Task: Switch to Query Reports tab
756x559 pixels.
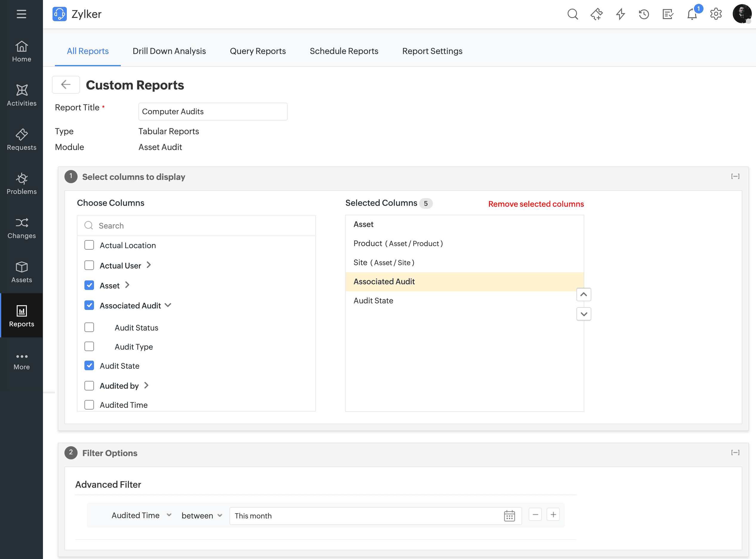Action: tap(257, 51)
